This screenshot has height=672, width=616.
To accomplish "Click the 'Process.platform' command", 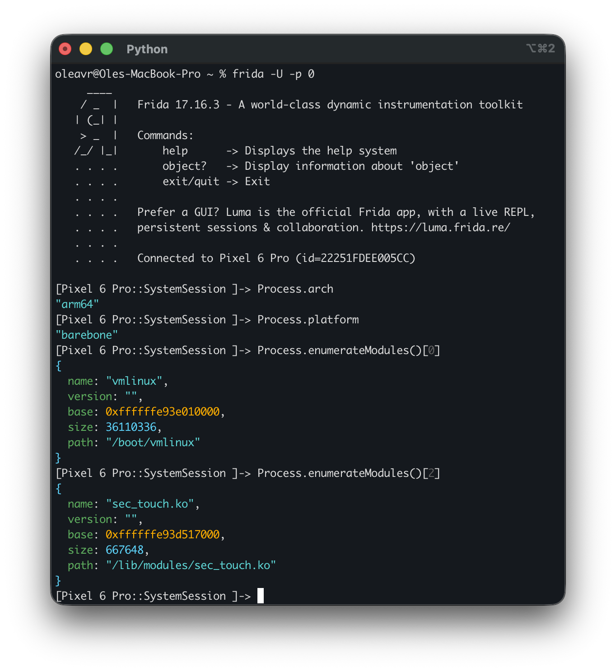I will [308, 320].
